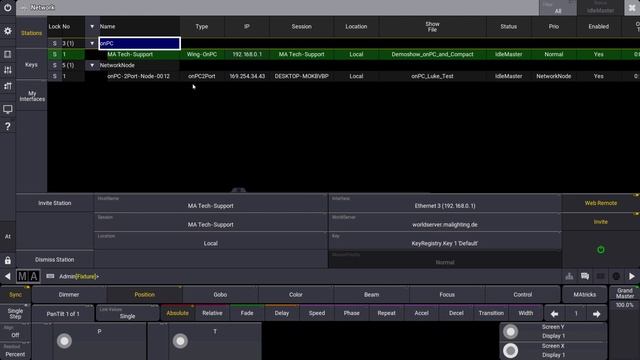Open the chat messages icon on the command line

pos(585,276)
